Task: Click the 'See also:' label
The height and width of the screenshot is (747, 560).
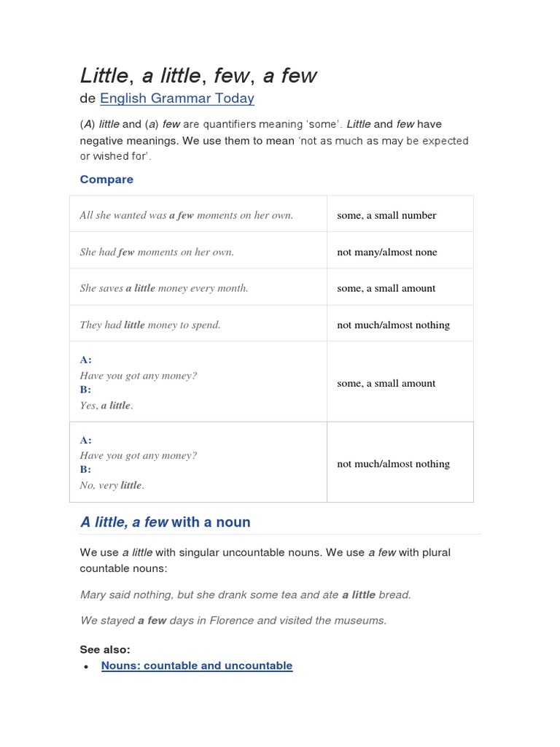Action: [x=105, y=649]
